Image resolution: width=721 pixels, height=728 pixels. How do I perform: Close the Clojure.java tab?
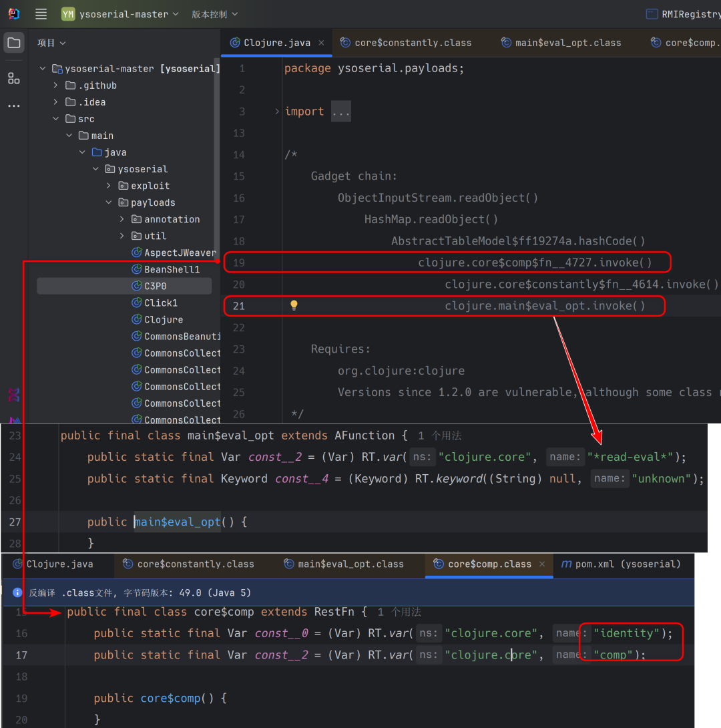(x=321, y=43)
